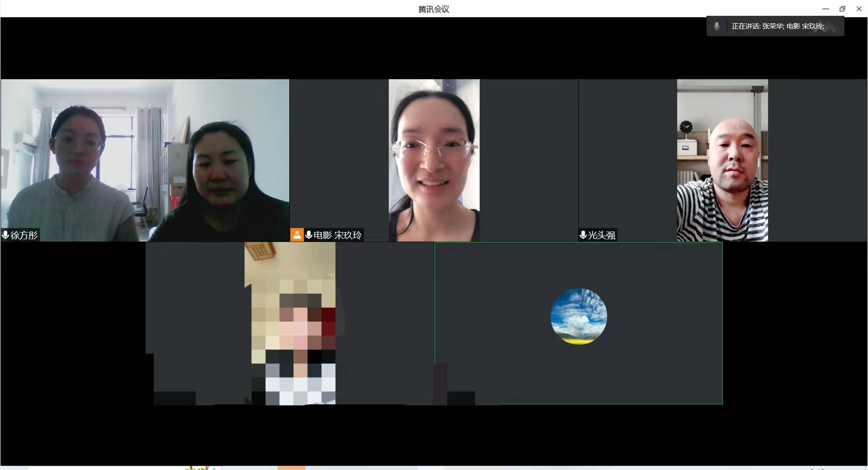Click the cloud-sky avatar of the active speaker
Image resolution: width=868 pixels, height=470 pixels.
tap(579, 316)
